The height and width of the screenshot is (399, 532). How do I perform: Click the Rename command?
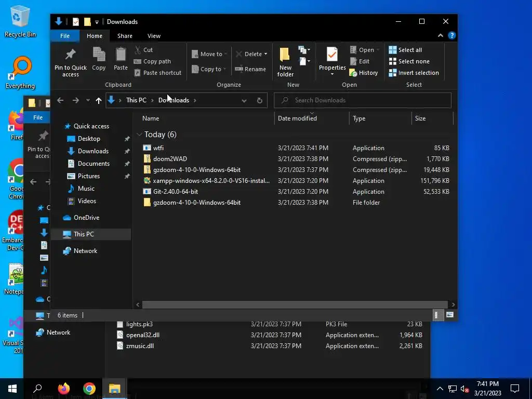pos(250,69)
